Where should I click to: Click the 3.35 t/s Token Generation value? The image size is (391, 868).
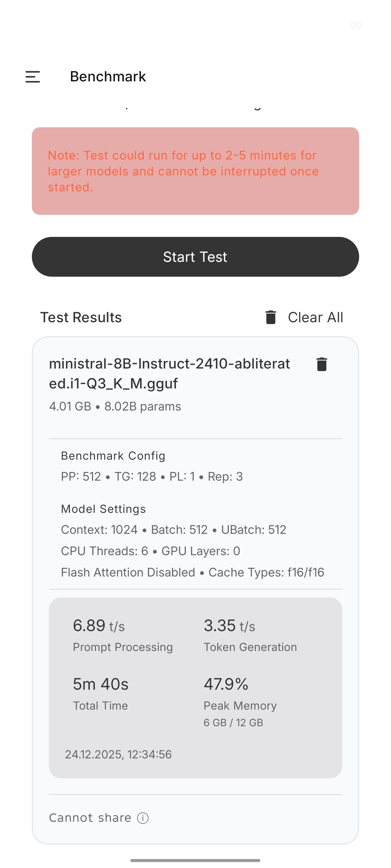click(230, 626)
